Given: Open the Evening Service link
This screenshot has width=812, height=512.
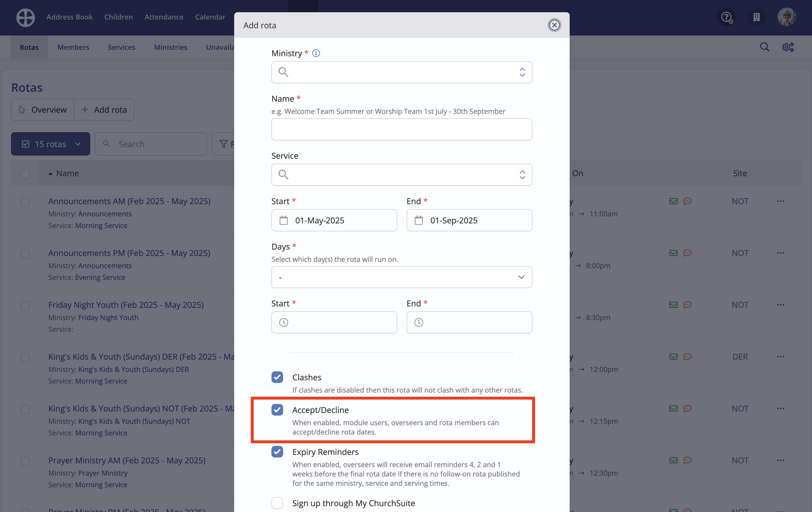Looking at the screenshot, I should pos(100,277).
